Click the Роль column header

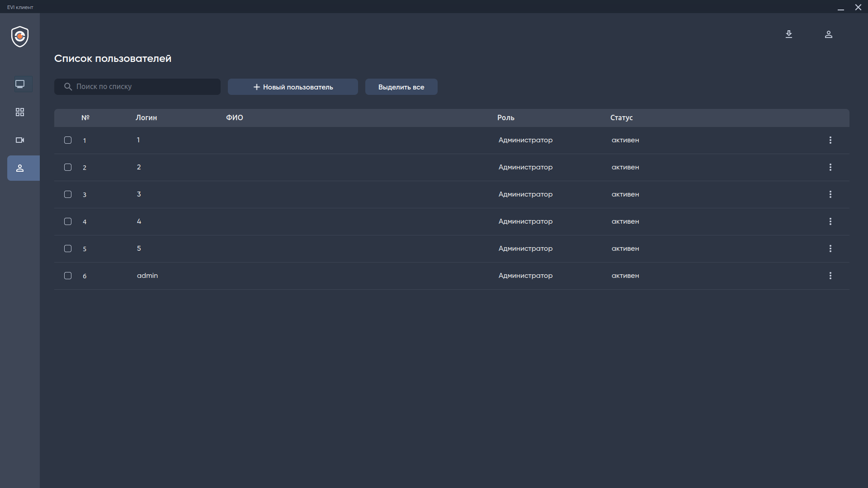pyautogui.click(x=505, y=117)
